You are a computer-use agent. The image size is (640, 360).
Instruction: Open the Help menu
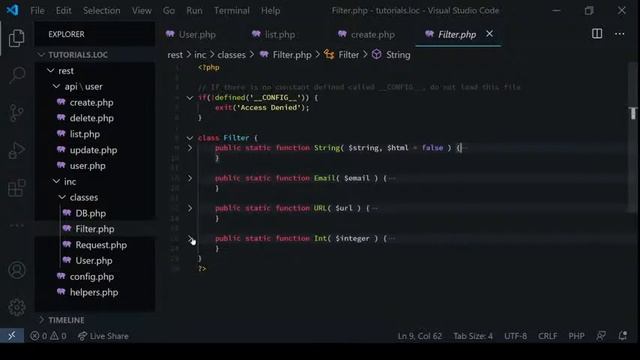tap(270, 10)
